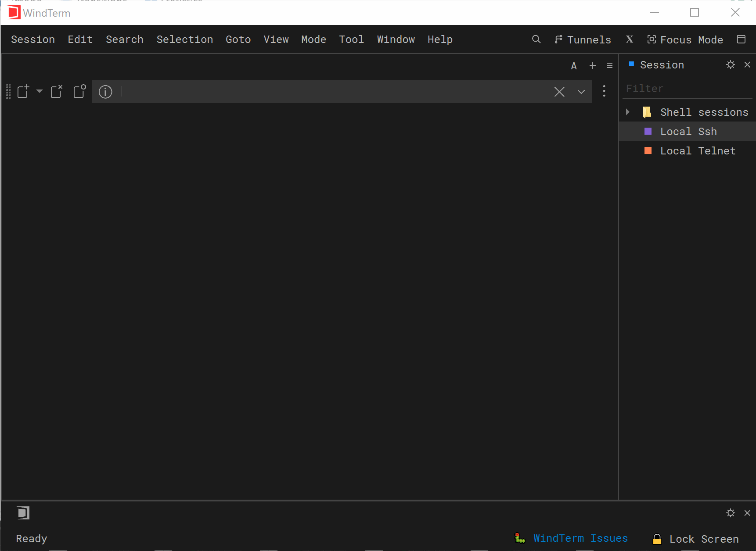This screenshot has height=551, width=756.
Task: Click the padlock icon in status bar
Action: pyautogui.click(x=657, y=539)
